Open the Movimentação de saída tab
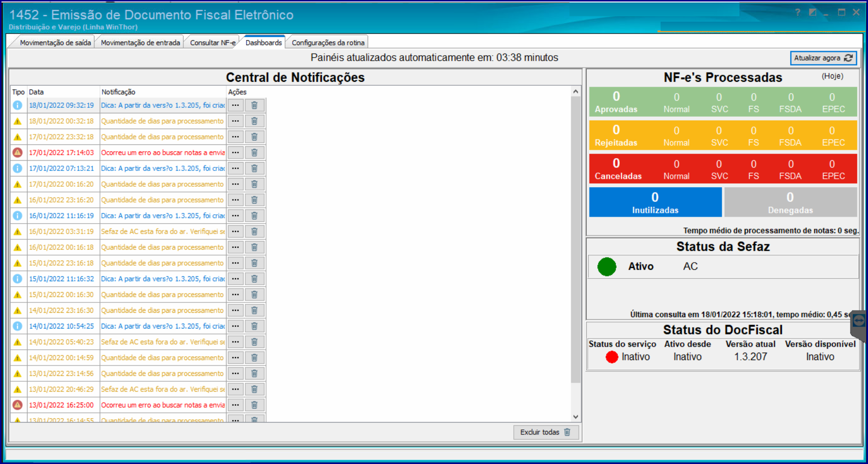Screen dimensions: 868x464 (x=55, y=43)
